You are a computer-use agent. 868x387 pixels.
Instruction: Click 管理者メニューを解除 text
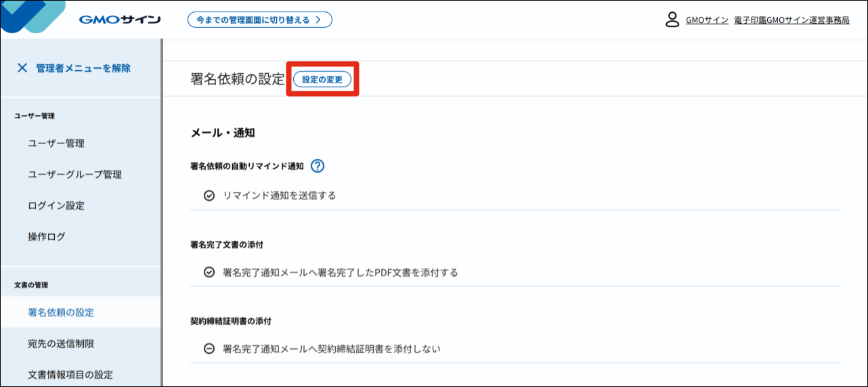(83, 68)
